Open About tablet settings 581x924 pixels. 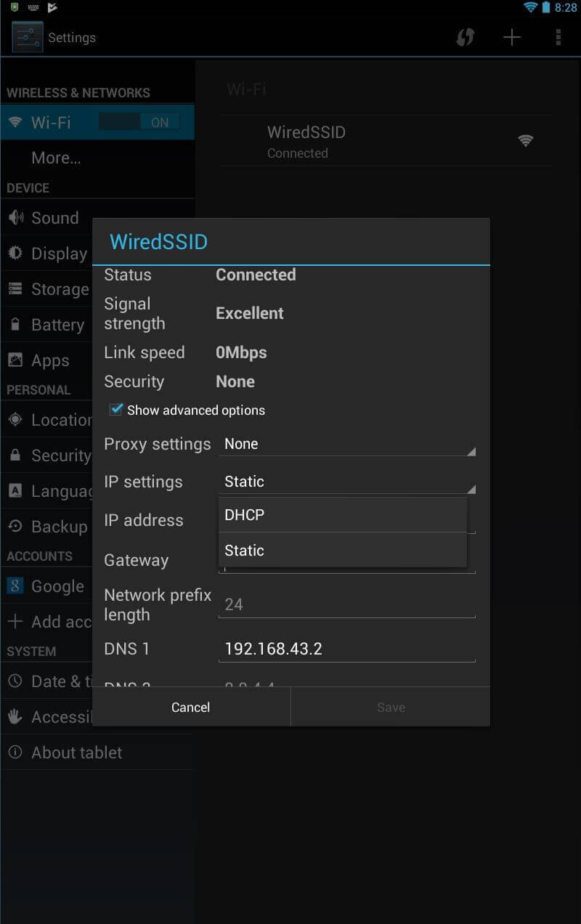coord(97,752)
